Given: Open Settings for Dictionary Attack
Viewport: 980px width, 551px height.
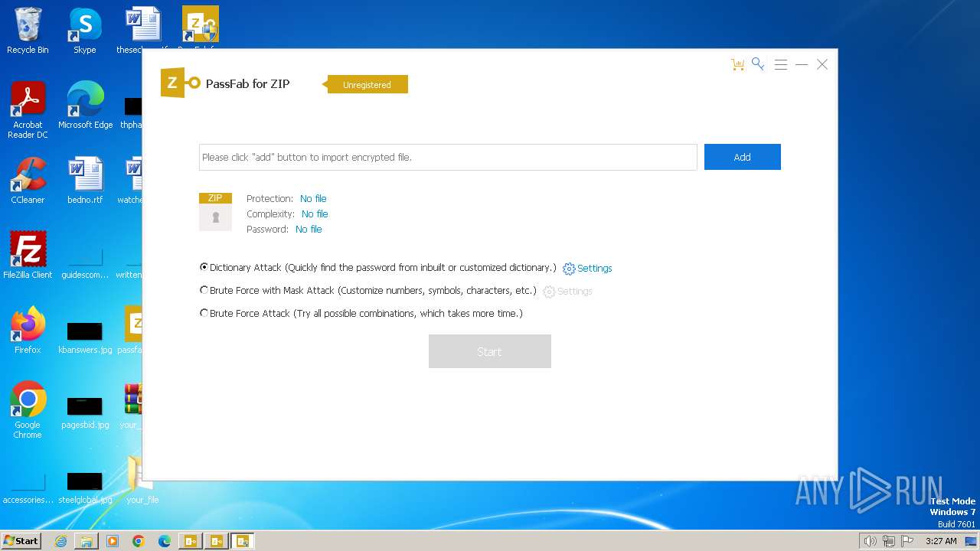Looking at the screenshot, I should (x=587, y=269).
